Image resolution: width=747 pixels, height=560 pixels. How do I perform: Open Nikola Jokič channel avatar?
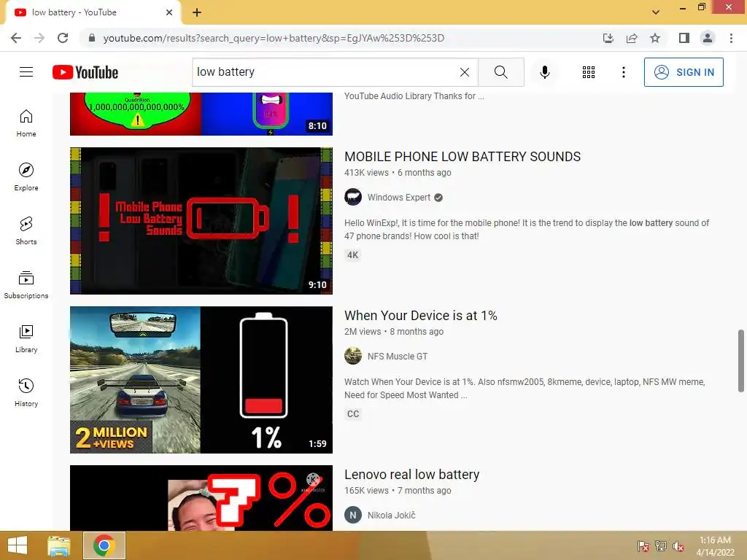(x=353, y=515)
